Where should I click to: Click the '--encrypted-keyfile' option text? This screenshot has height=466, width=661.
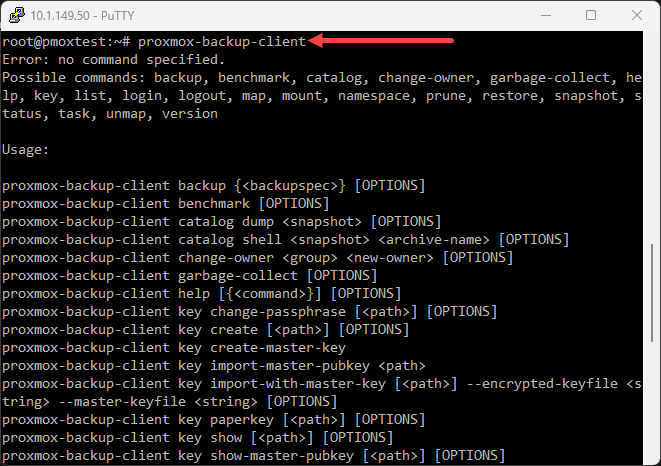point(542,384)
